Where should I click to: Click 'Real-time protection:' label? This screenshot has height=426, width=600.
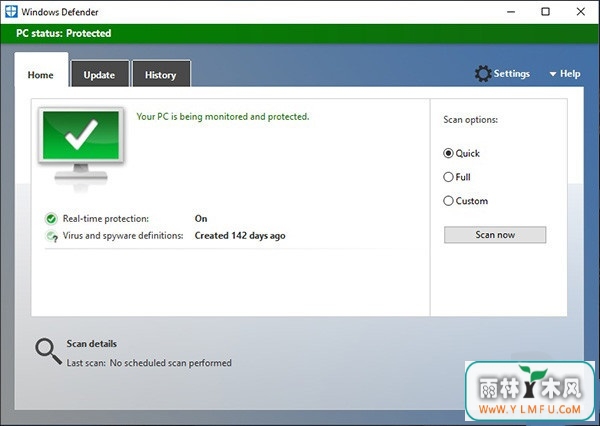click(106, 219)
